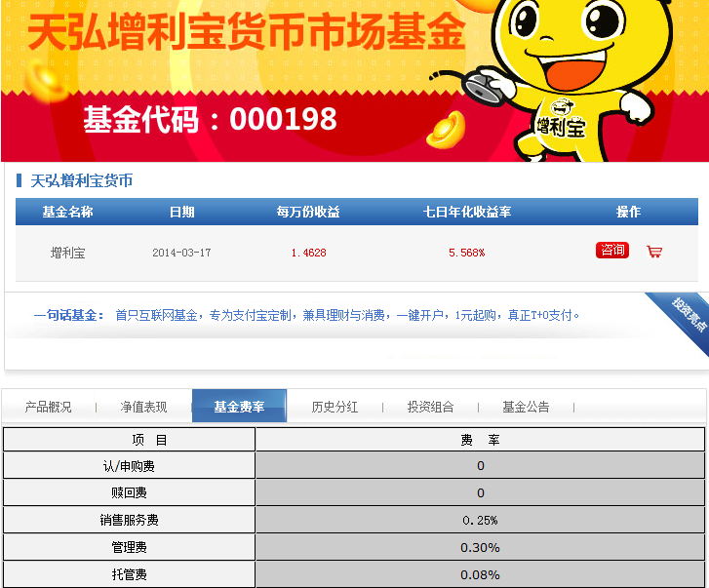Image resolution: width=709 pixels, height=588 pixels.
Task: Click the 托管费 row label
Action: [130, 574]
